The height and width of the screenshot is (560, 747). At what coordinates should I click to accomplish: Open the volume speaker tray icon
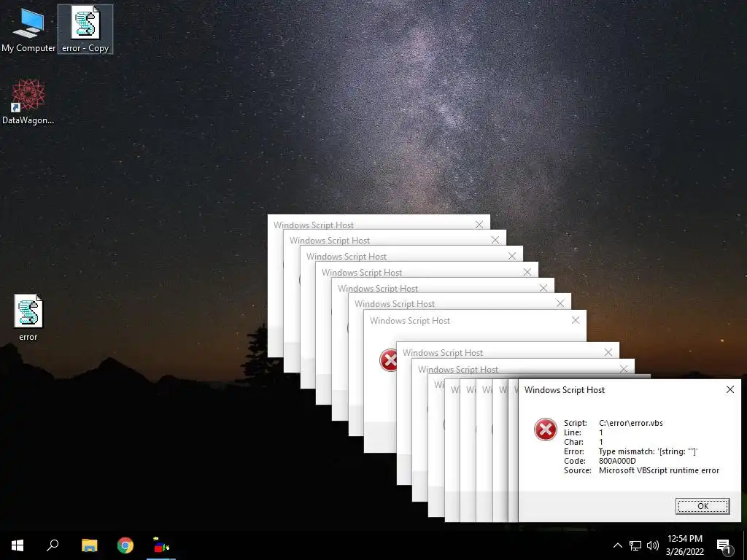[x=653, y=545]
